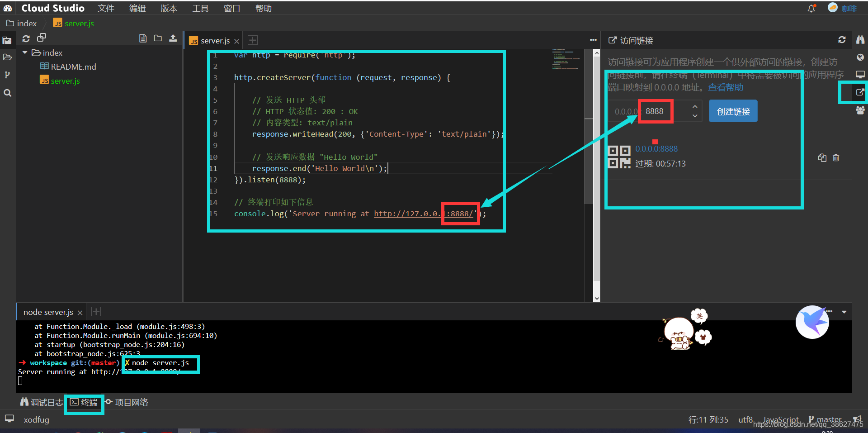Show the QR code for link
Viewport: 868px width, 433px height.
619,157
